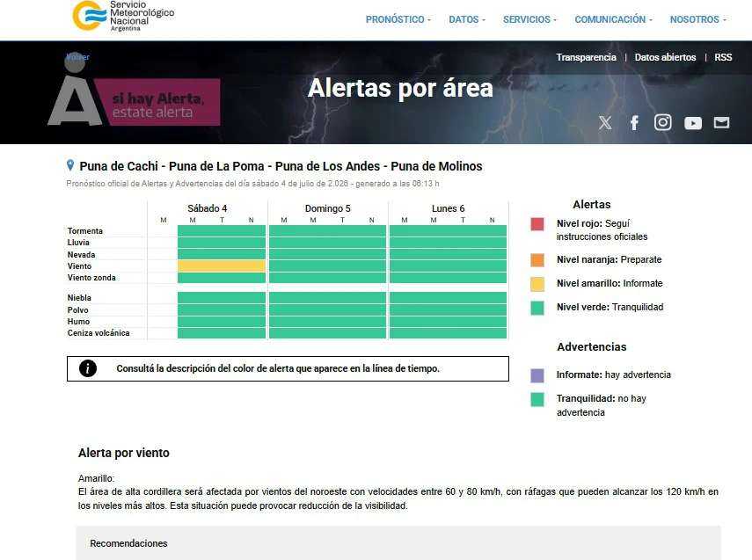This screenshot has height=560, width=752.
Task: Click the location pin icon beside Puna de Cachi
Action: coord(70,165)
